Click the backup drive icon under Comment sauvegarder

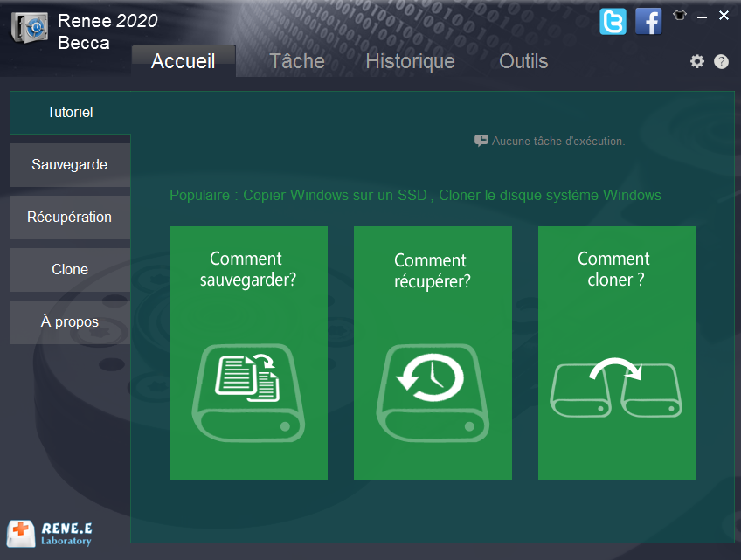(x=248, y=393)
